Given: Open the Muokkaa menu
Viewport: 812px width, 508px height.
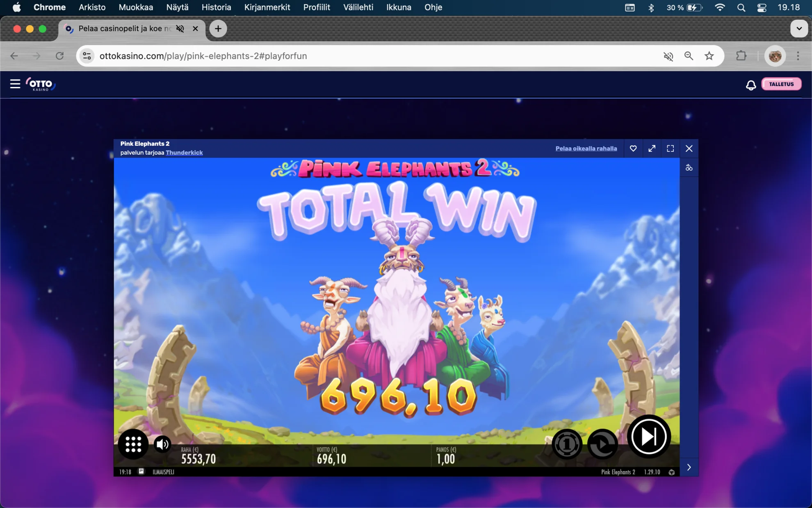Looking at the screenshot, I should point(136,7).
